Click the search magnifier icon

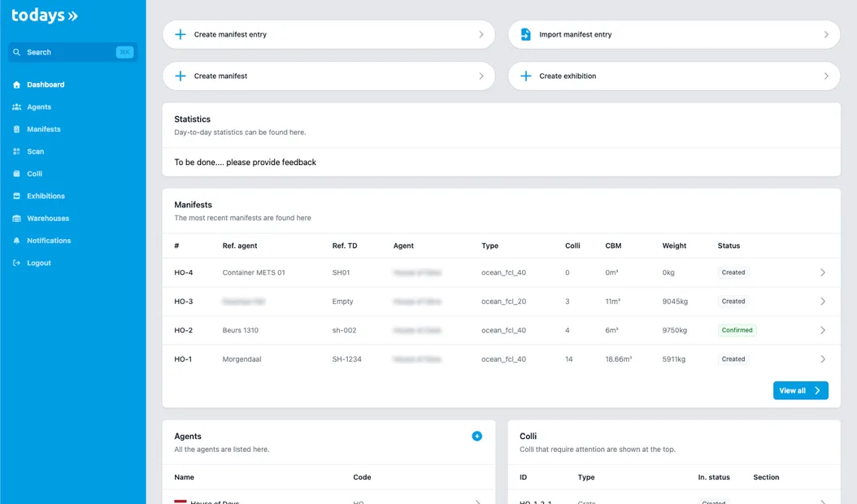click(x=16, y=53)
